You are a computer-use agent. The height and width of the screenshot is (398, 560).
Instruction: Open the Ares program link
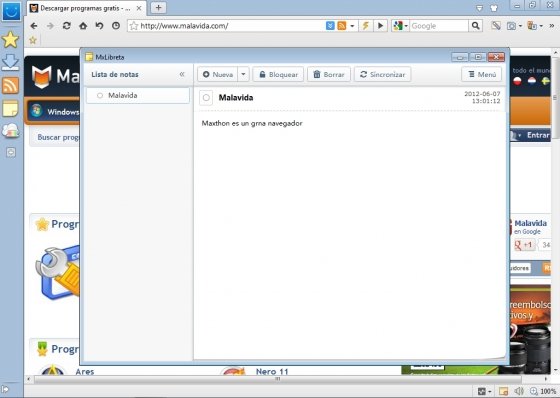tap(85, 372)
